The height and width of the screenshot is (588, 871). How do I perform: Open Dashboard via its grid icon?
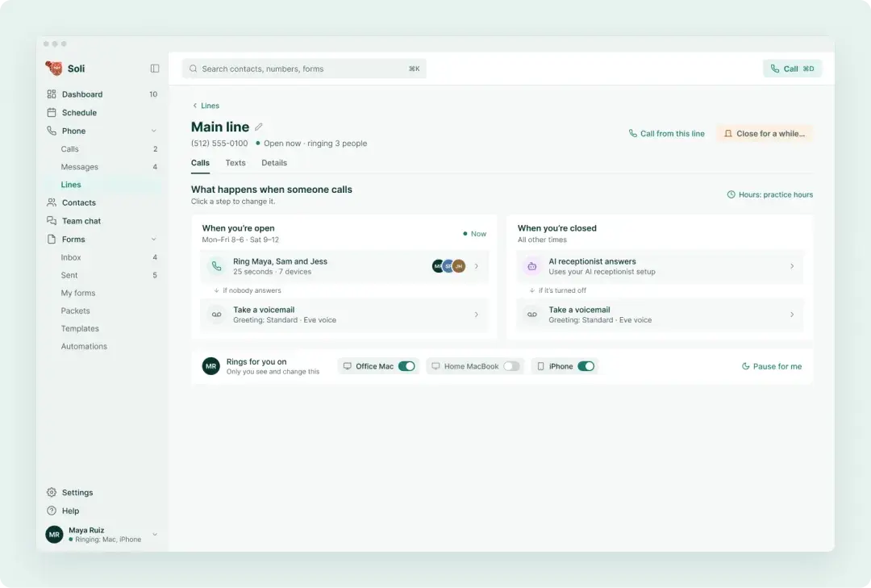pyautogui.click(x=52, y=94)
